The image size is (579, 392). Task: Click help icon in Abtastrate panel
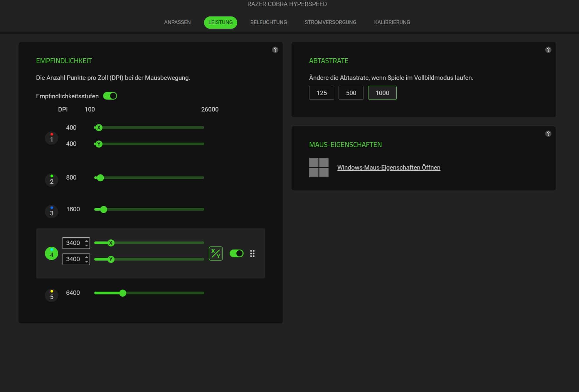548,50
